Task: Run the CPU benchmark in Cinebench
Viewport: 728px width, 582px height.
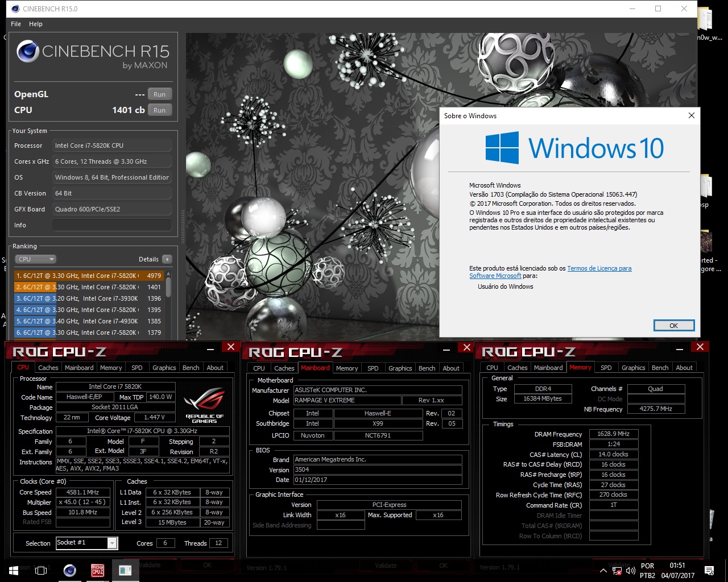Action: click(160, 110)
